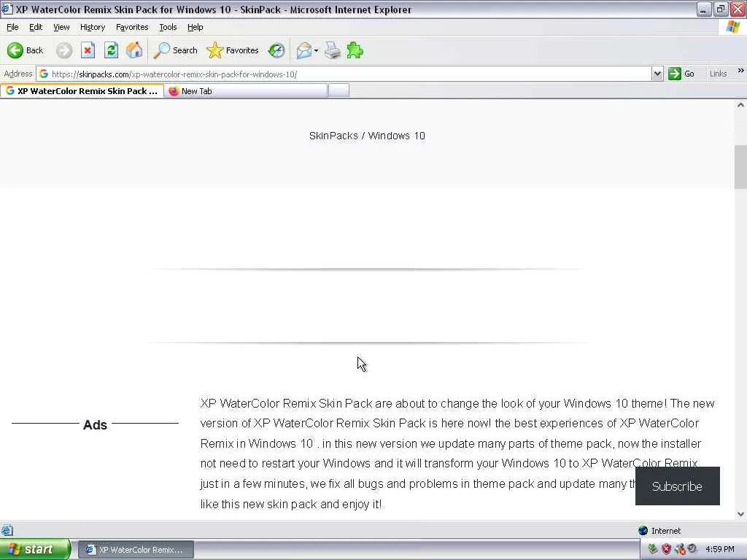
Task: Click the IE icon in title bar
Action: tap(7, 9)
